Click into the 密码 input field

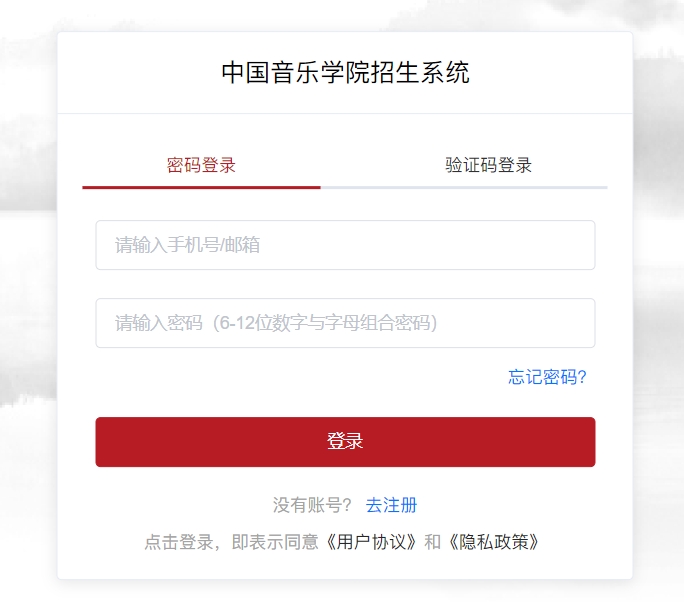[x=345, y=323]
